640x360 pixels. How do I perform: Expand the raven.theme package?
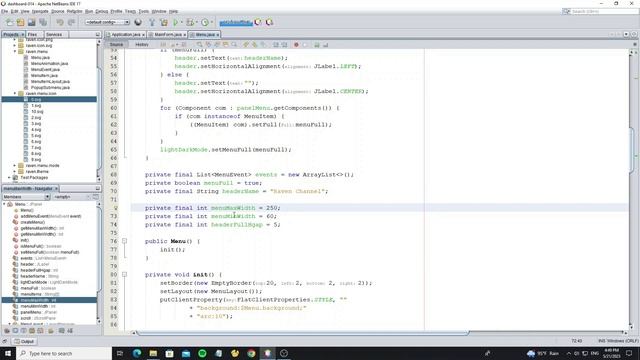pyautogui.click(x=15, y=171)
